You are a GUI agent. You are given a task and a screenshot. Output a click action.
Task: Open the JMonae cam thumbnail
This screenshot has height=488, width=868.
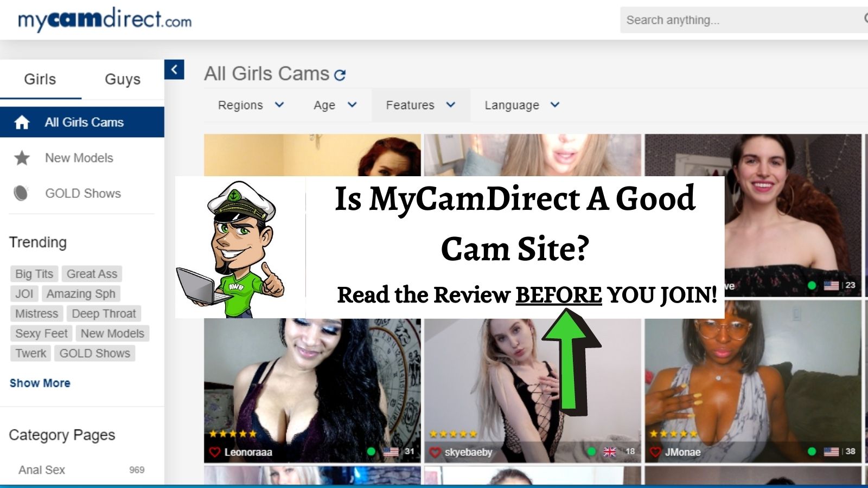tap(752, 380)
